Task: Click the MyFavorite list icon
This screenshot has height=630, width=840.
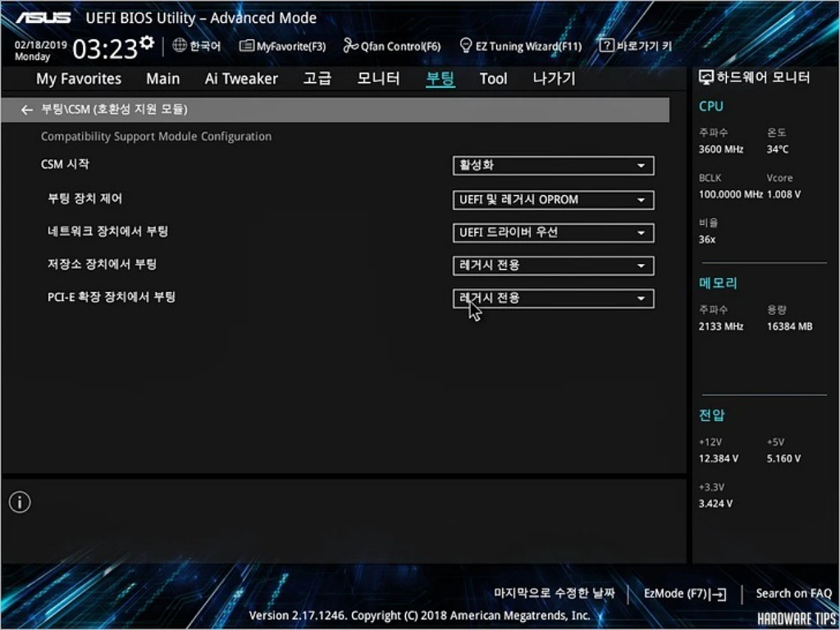Action: point(246,46)
